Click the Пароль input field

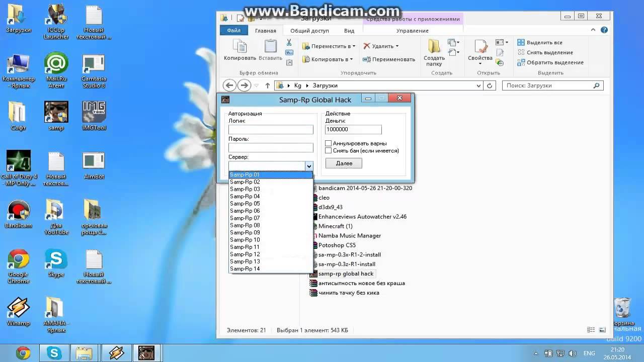pos(271,148)
